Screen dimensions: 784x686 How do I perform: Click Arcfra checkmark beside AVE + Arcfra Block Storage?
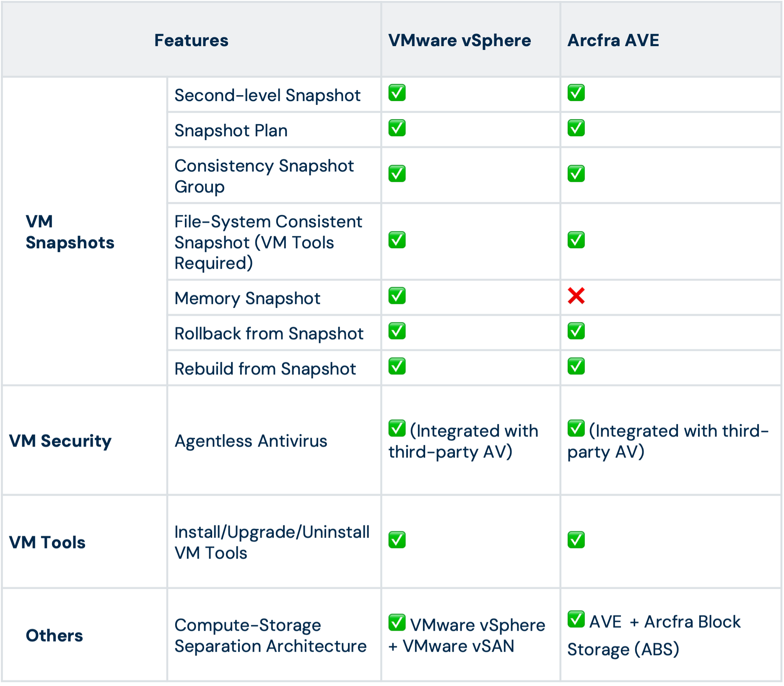pyautogui.click(x=576, y=619)
